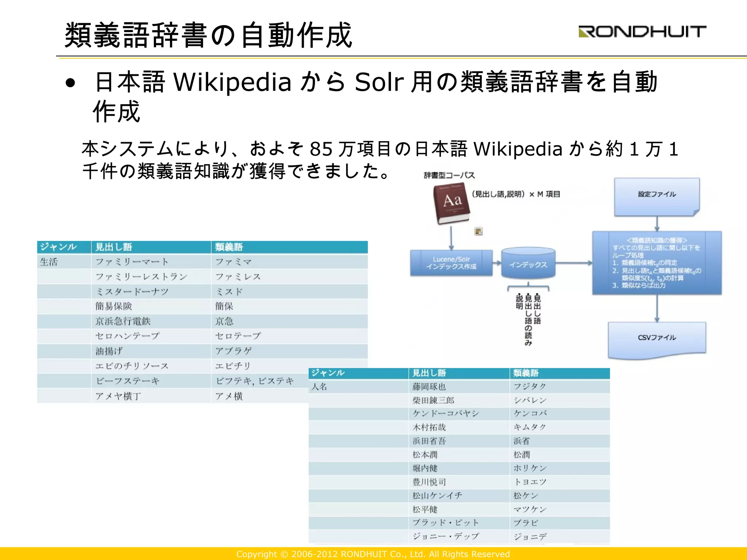The image size is (747, 560).
Task: Select the CSVファイル document box
Action: point(657,340)
